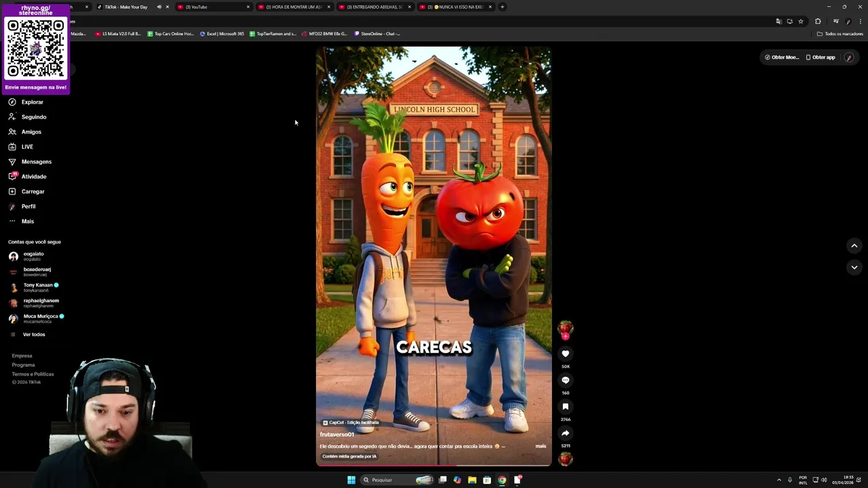Show hidden system tray icons chevron
Screen dimensions: 868x488
coord(778,480)
